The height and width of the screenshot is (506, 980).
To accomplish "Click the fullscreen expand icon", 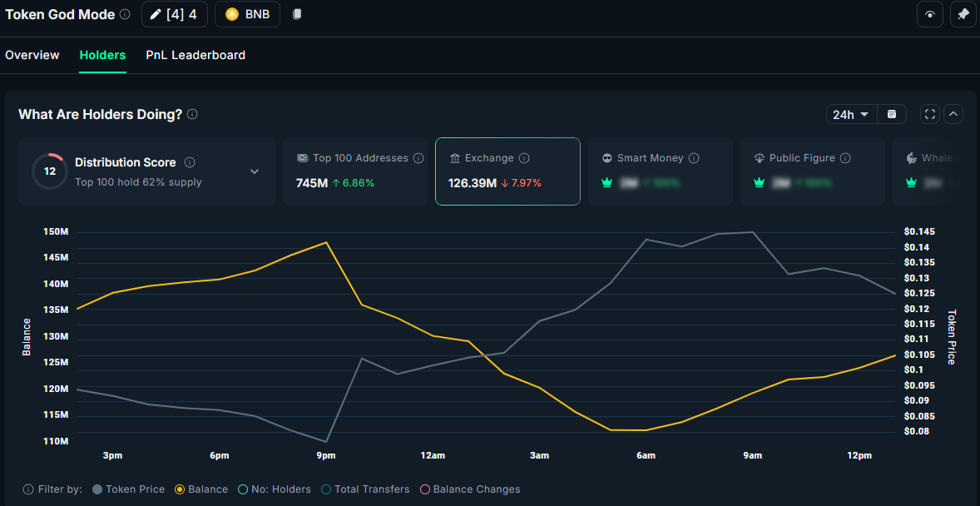I will pyautogui.click(x=929, y=114).
